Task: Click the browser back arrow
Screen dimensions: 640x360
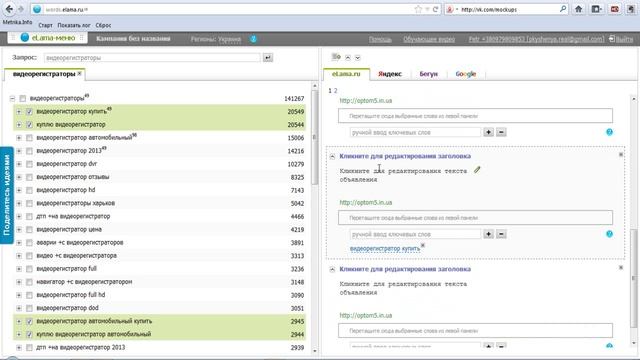Action: [9, 9]
